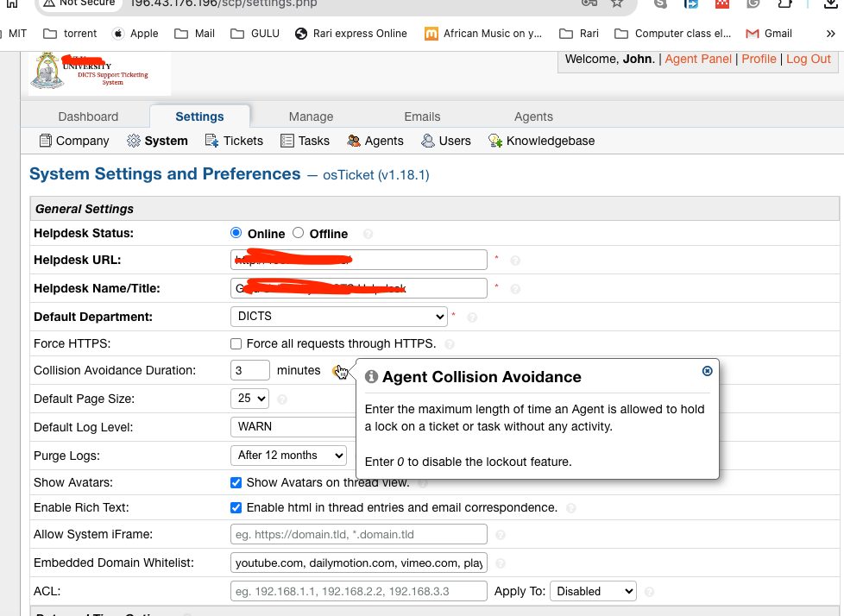Screen dimensions: 844x616
Task: Click help icon beside Helpdesk Status
Action: [368, 234]
